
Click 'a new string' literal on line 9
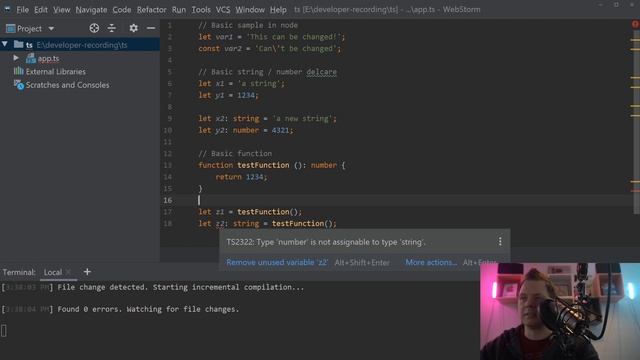click(x=302, y=119)
